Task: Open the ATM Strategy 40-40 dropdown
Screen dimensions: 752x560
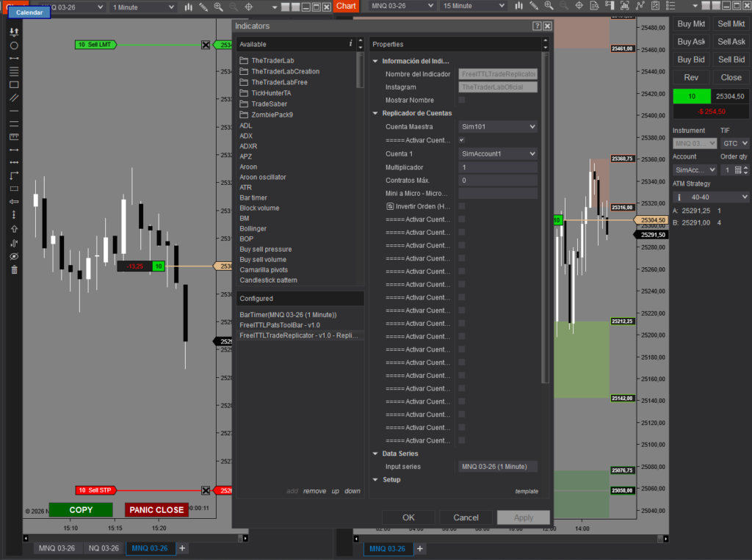Action: point(711,197)
